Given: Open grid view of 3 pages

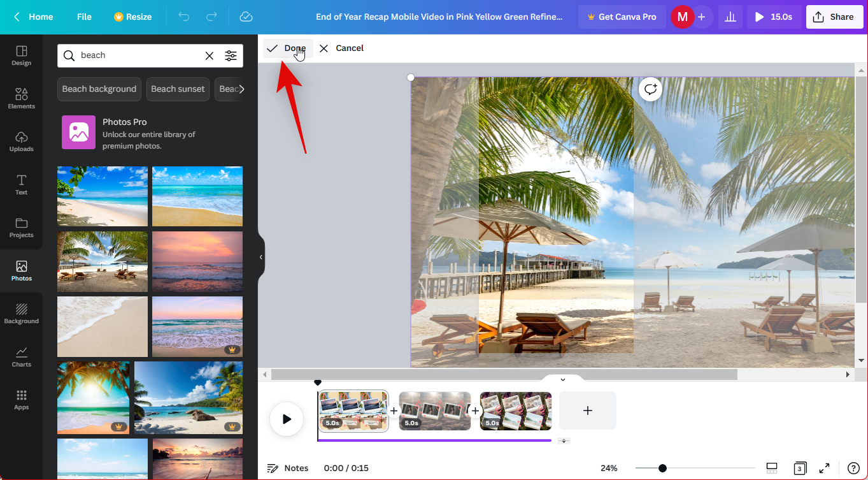Looking at the screenshot, I should pos(799,468).
